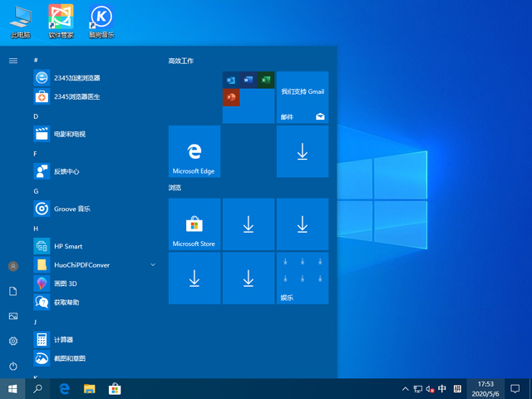This screenshot has width=532, height=399.
Task: Open Excel icon in Office tile
Action: (x=266, y=80)
